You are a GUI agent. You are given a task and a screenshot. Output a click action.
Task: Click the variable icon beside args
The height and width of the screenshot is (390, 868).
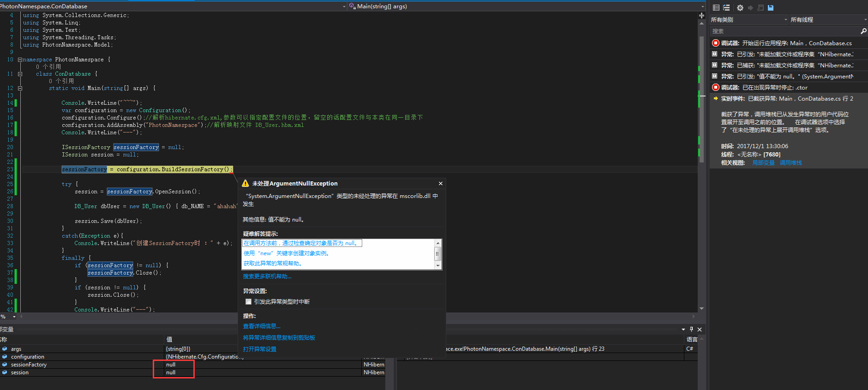point(5,349)
